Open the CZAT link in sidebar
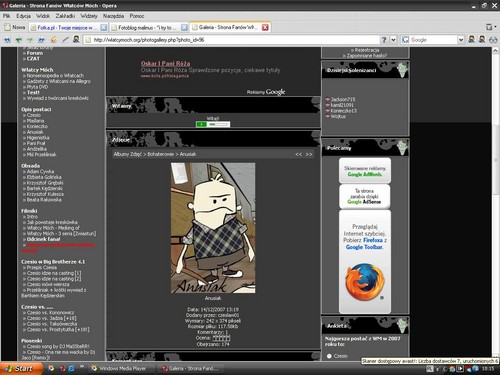 tap(33, 59)
